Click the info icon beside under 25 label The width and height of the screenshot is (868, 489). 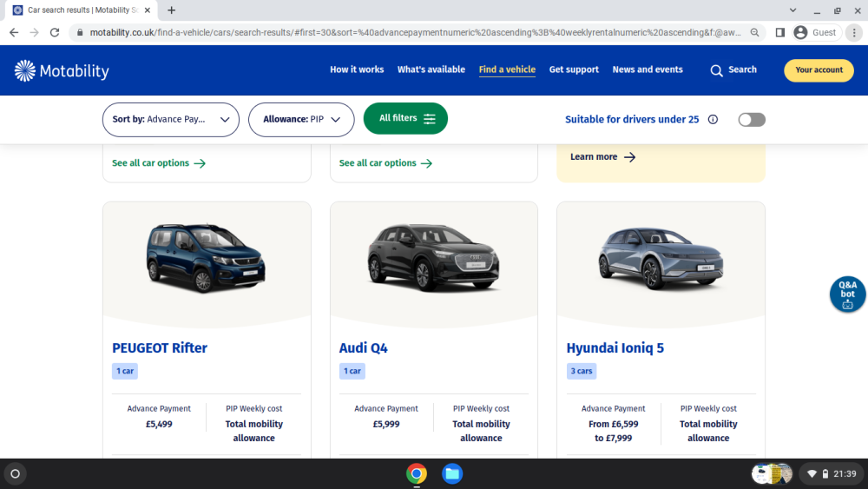pyautogui.click(x=713, y=120)
